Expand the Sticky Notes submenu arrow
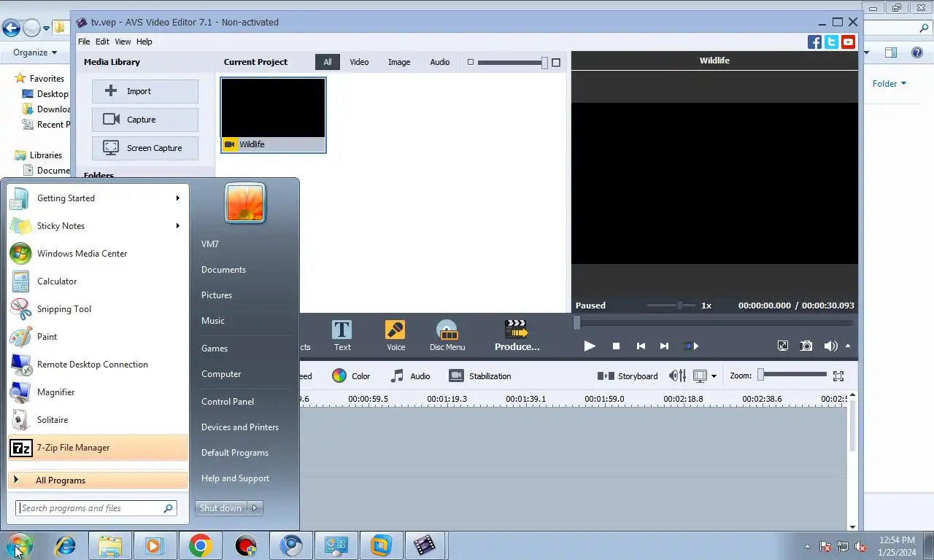 click(x=177, y=226)
